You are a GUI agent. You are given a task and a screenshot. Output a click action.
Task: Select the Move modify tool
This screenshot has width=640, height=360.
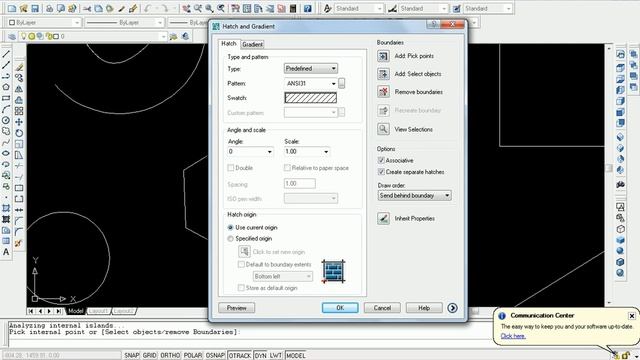coord(19,122)
